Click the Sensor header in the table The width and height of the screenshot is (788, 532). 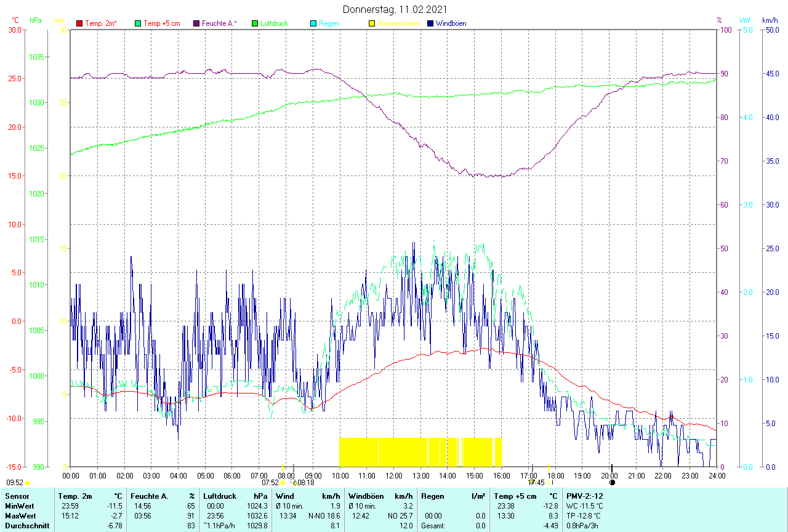click(x=17, y=496)
